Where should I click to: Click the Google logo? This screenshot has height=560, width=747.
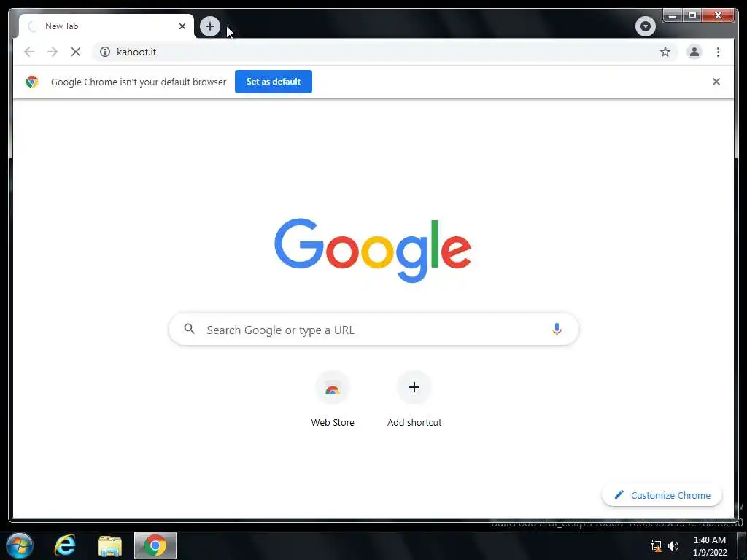coord(373,249)
